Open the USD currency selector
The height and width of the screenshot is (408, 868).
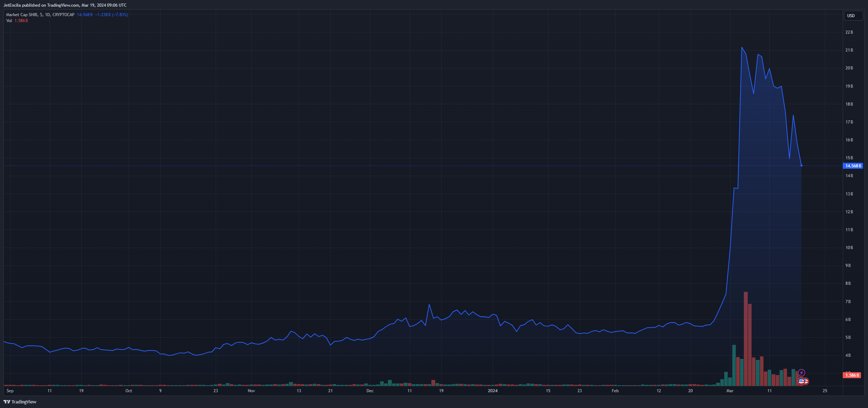(x=853, y=15)
